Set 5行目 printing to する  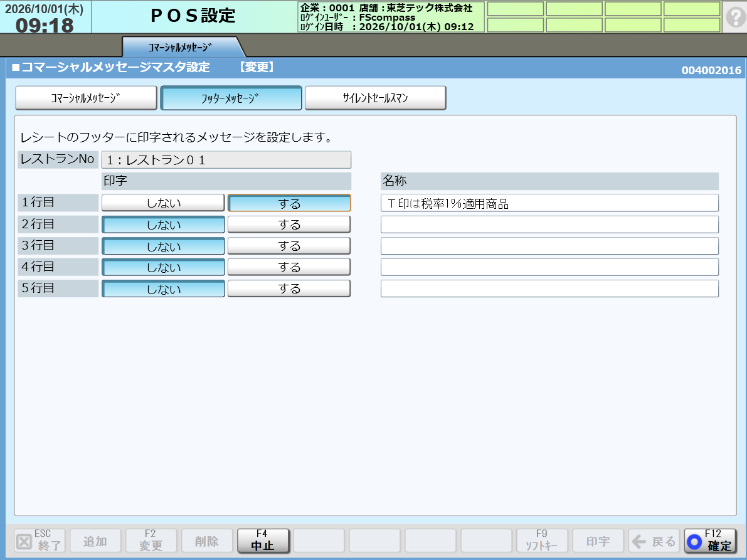tap(289, 288)
